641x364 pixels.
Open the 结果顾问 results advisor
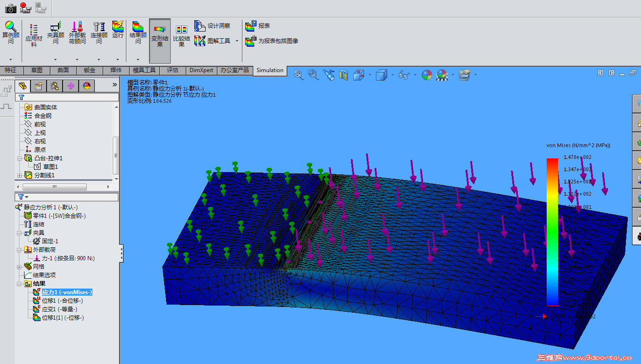[x=138, y=33]
